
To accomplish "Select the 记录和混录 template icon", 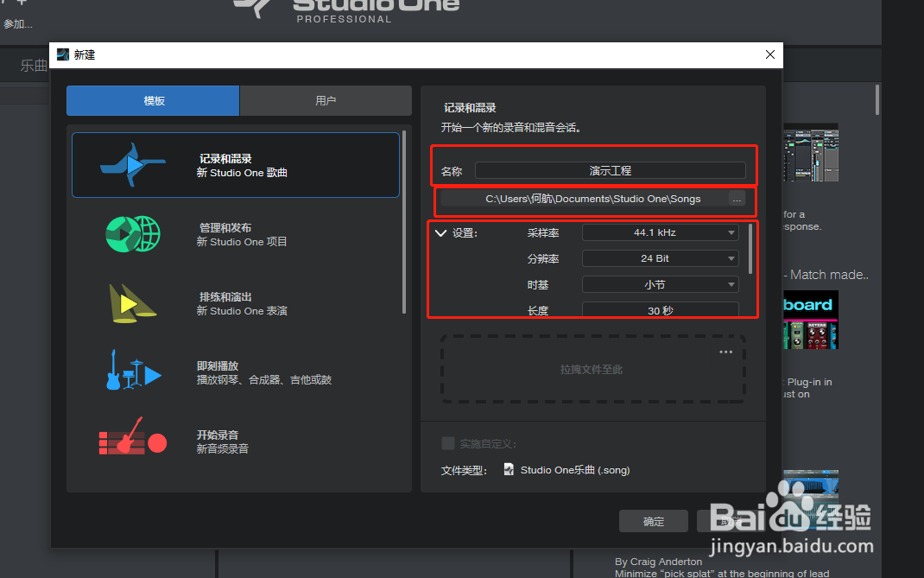I will tap(133, 164).
